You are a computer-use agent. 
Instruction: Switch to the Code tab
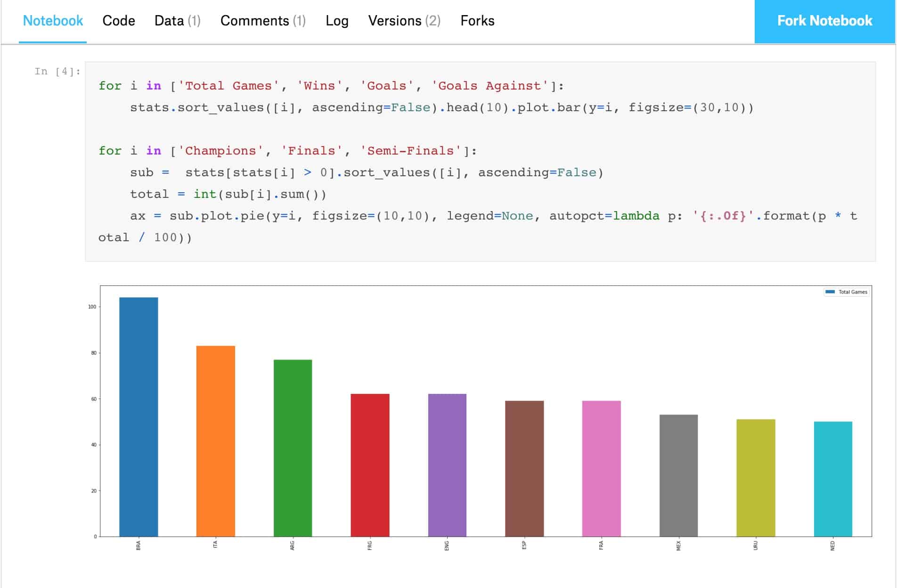click(x=119, y=21)
